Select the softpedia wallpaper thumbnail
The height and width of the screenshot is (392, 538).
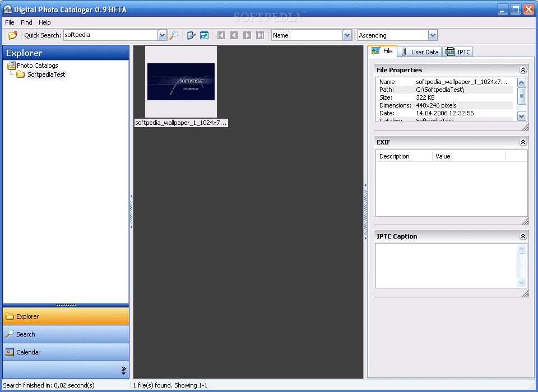coord(181,82)
